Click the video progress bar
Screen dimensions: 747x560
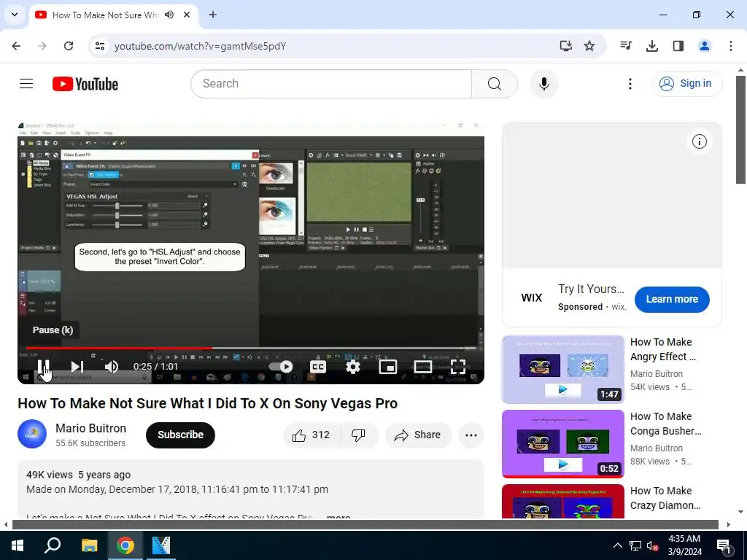(251, 348)
